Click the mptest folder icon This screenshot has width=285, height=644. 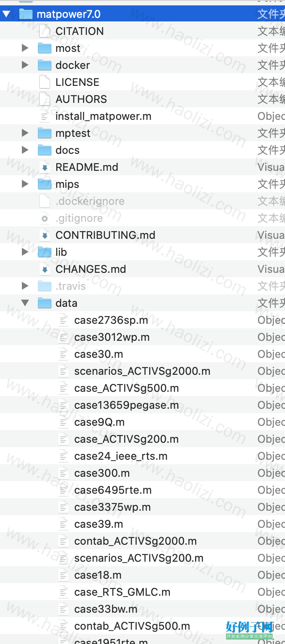45,133
